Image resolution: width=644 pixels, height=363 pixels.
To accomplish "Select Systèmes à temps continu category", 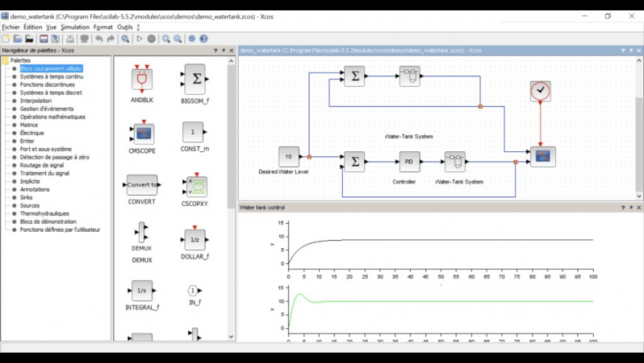I will coord(51,76).
